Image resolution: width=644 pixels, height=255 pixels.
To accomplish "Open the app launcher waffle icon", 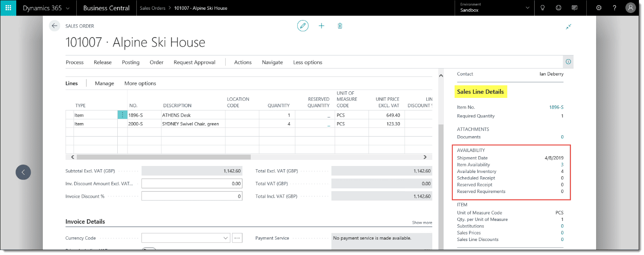I will click(x=8, y=8).
